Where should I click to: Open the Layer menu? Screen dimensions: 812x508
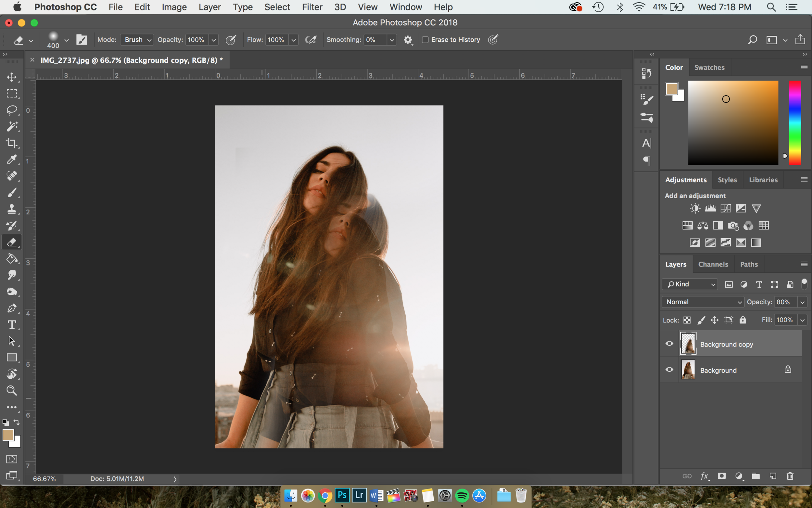click(209, 7)
